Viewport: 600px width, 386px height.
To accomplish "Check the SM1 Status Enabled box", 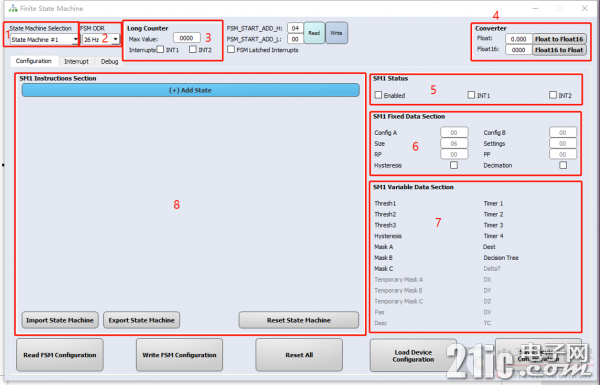I will coord(378,95).
